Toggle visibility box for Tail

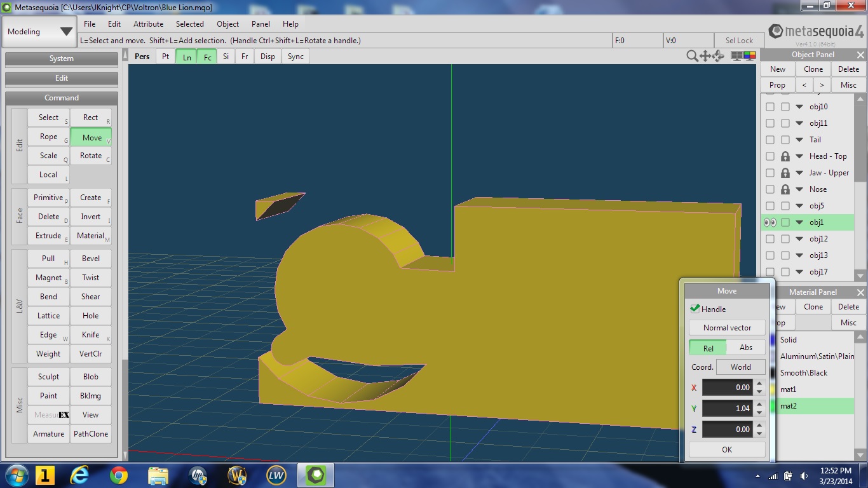coord(770,140)
